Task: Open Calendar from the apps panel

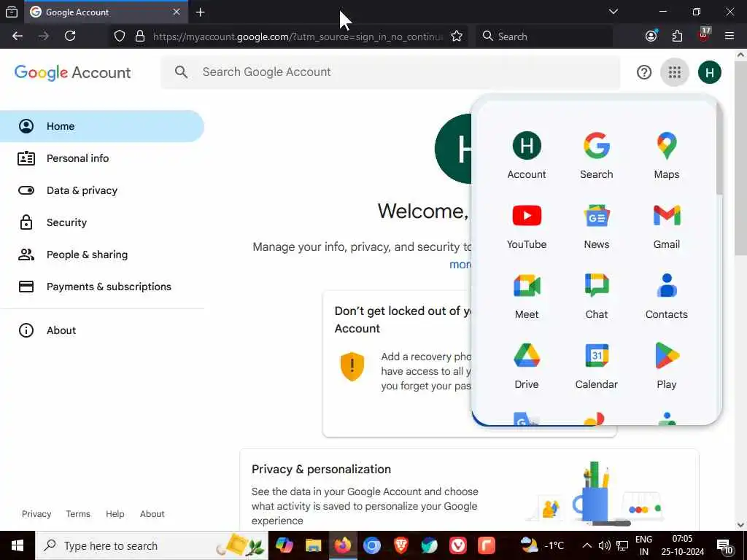Action: click(597, 366)
